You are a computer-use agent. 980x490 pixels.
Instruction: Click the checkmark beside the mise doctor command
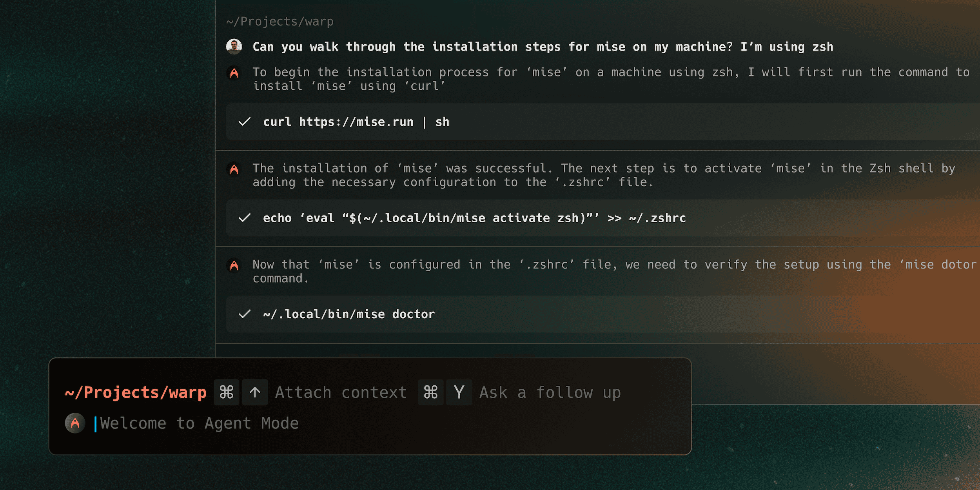(245, 314)
